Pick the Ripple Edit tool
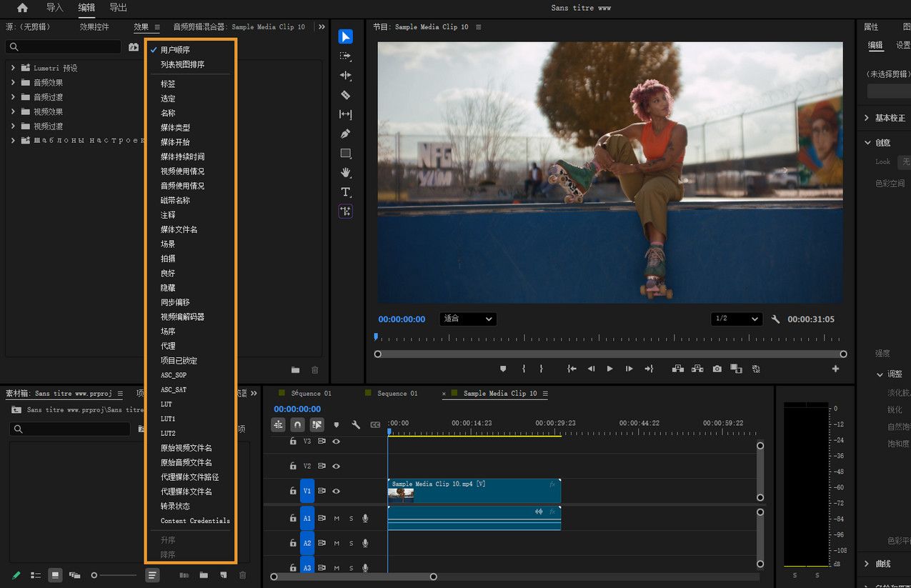 (x=346, y=75)
